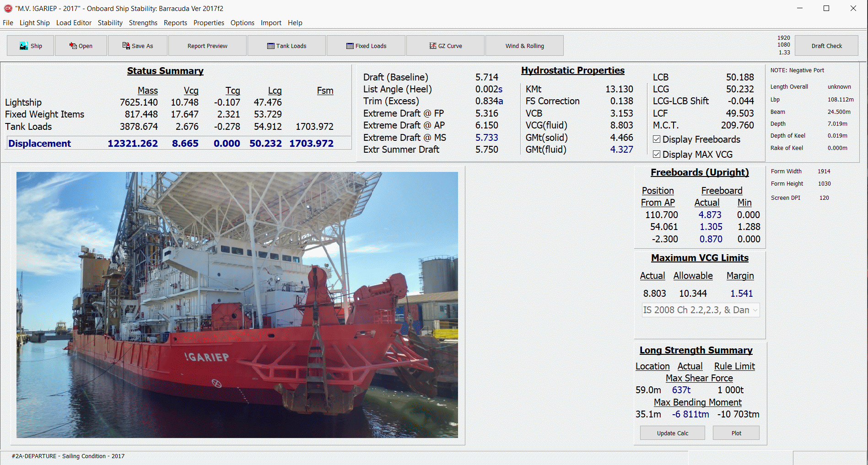Screen dimensions: 868x465
Task: Toggle Display MAX VCG checkbox
Action: pyautogui.click(x=657, y=155)
